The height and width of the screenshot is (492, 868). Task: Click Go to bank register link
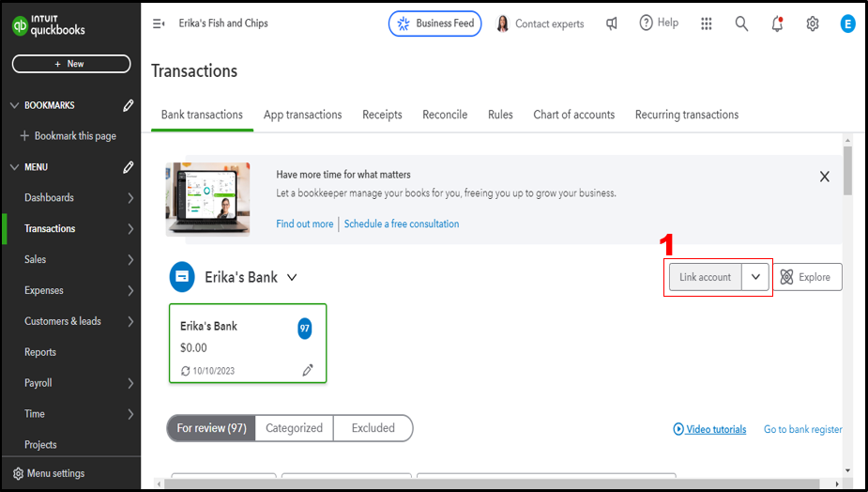pos(803,429)
